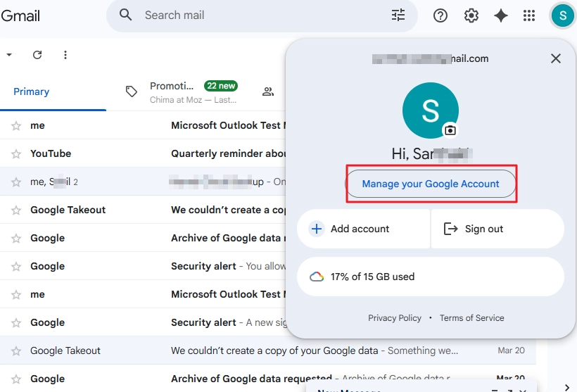Click the Sign out button
The image size is (577, 392).
(x=497, y=229)
